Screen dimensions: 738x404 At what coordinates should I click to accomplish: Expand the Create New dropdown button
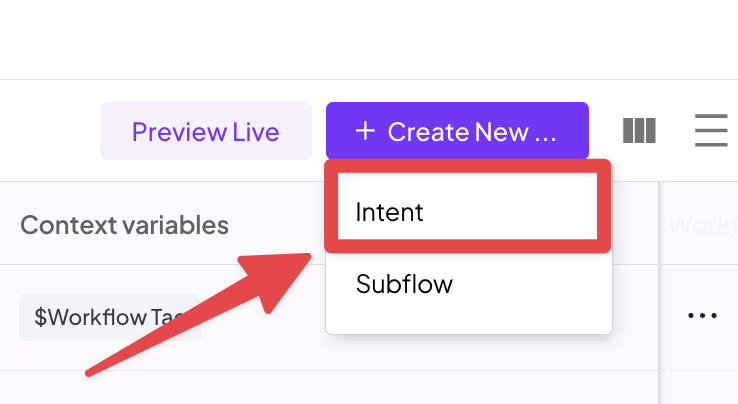click(x=457, y=131)
